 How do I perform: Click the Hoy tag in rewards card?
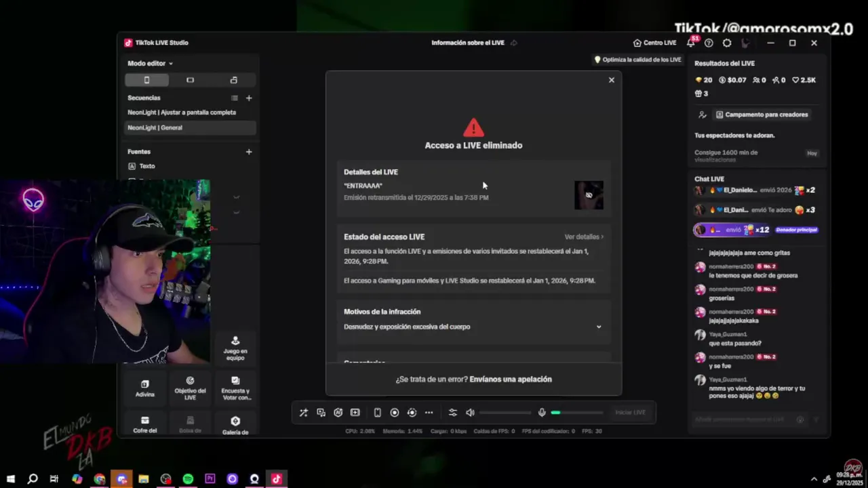812,153
